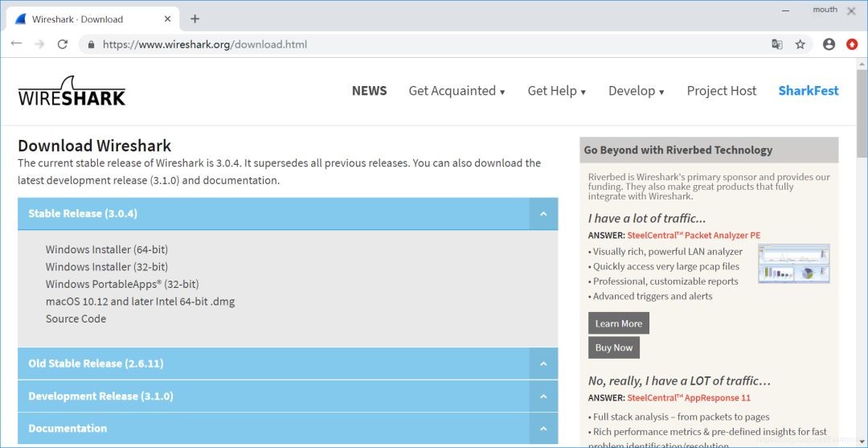
Task: Open the translate page icon
Action: point(776,44)
